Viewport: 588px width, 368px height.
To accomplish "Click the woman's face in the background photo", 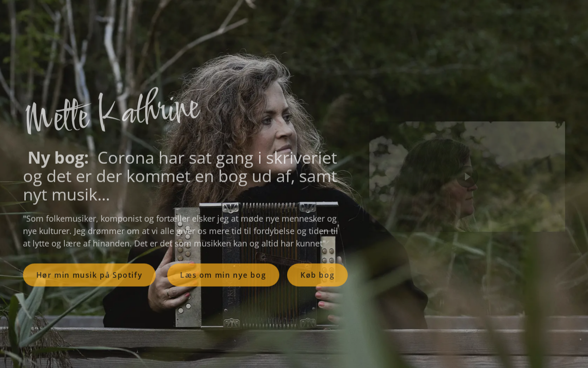I will point(276,124).
